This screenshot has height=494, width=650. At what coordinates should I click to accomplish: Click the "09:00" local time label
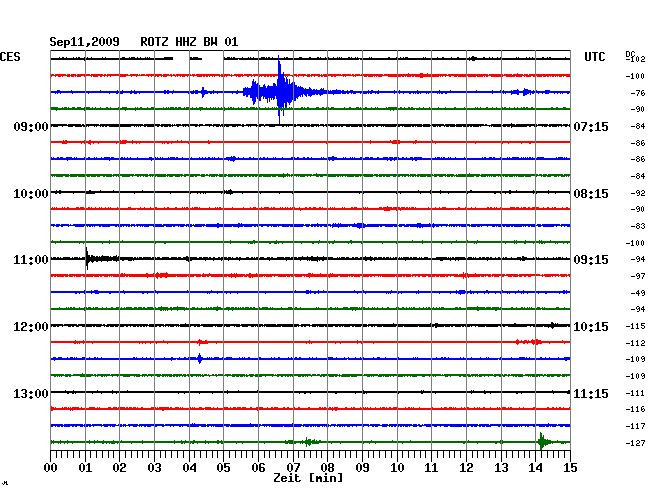click(x=31, y=127)
